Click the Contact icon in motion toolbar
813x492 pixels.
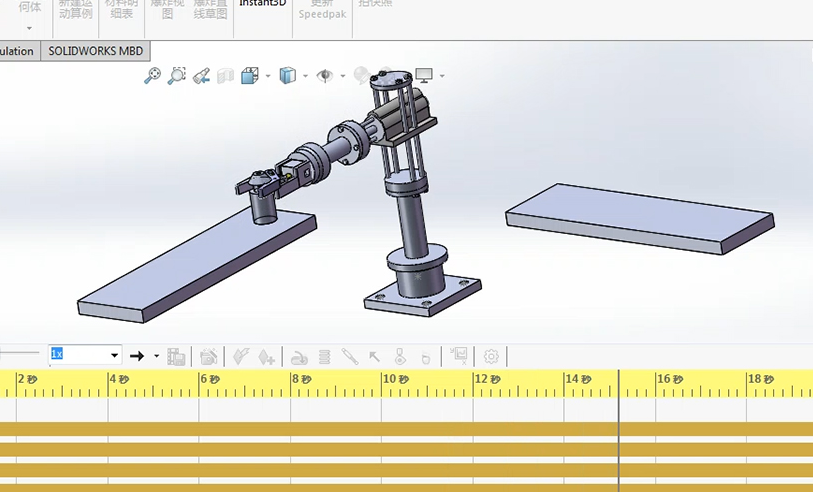400,357
